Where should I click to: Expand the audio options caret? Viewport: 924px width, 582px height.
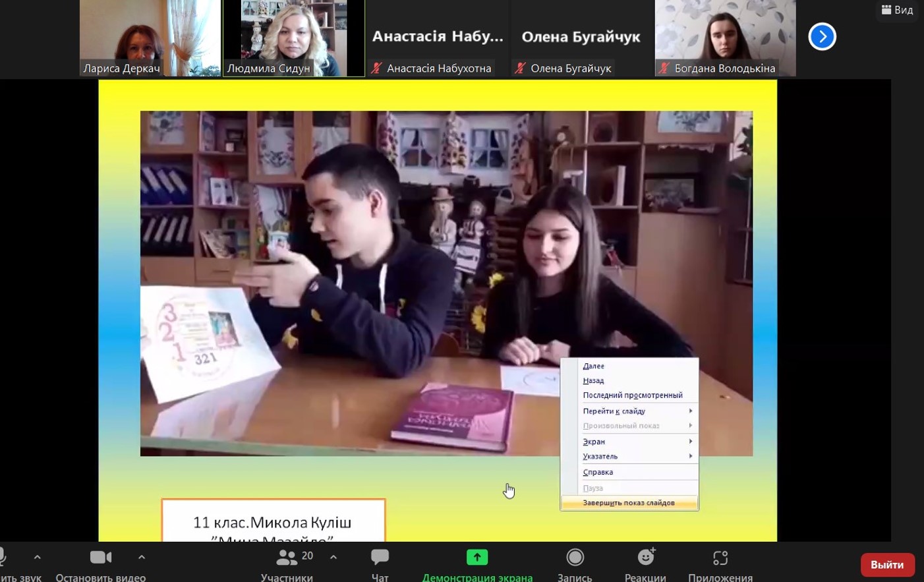pos(38,557)
